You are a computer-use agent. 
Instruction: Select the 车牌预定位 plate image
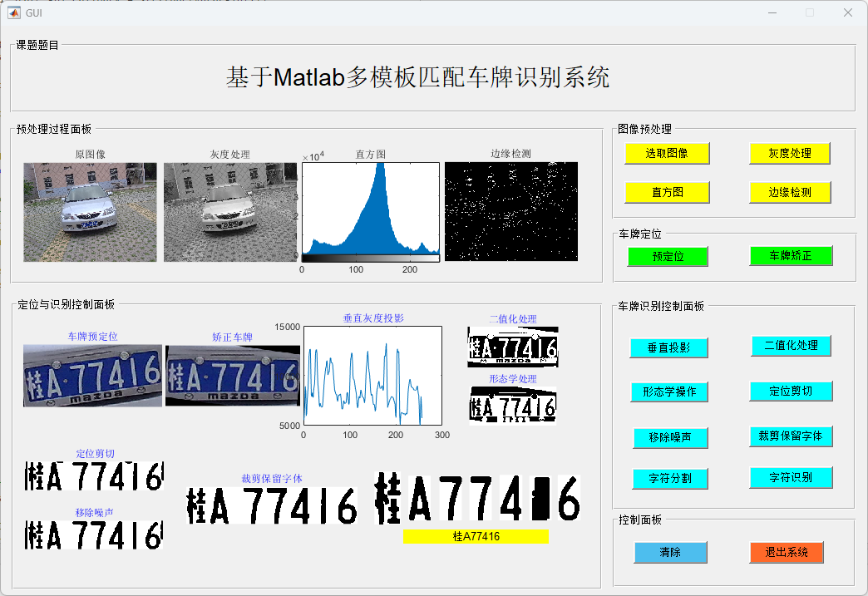click(92, 376)
